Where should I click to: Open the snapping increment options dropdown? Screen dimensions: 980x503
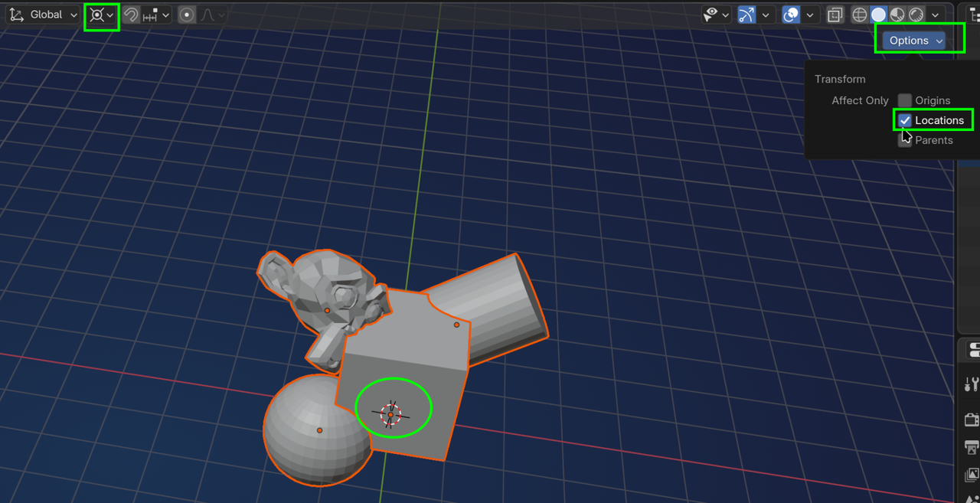pos(156,15)
